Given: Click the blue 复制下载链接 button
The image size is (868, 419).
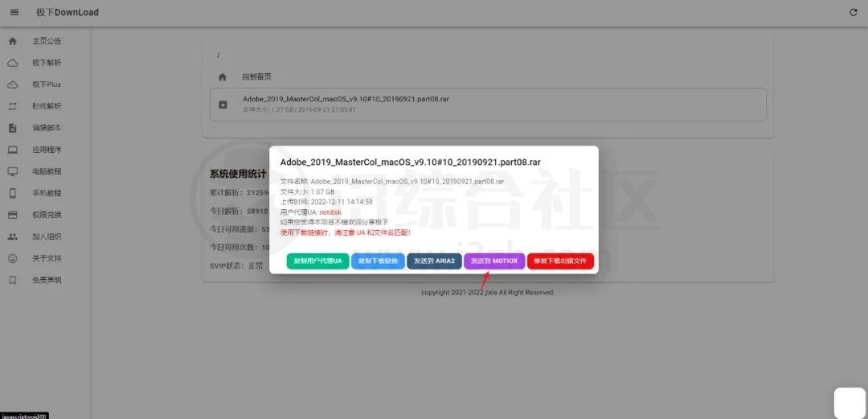Looking at the screenshot, I should pos(378,261).
